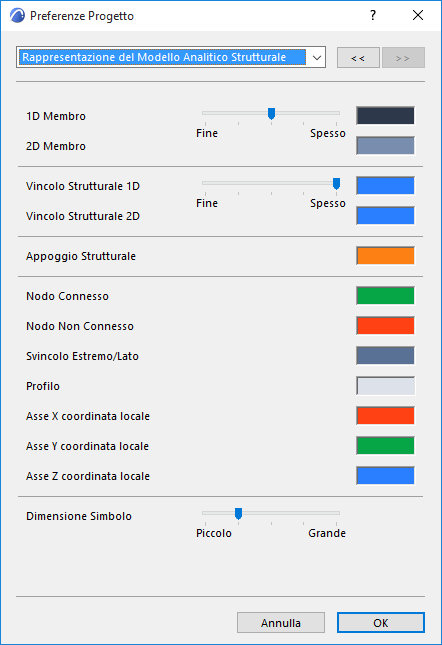Select the Nodo Non Connesso red swatch
This screenshot has width=442, height=645.
click(x=385, y=326)
